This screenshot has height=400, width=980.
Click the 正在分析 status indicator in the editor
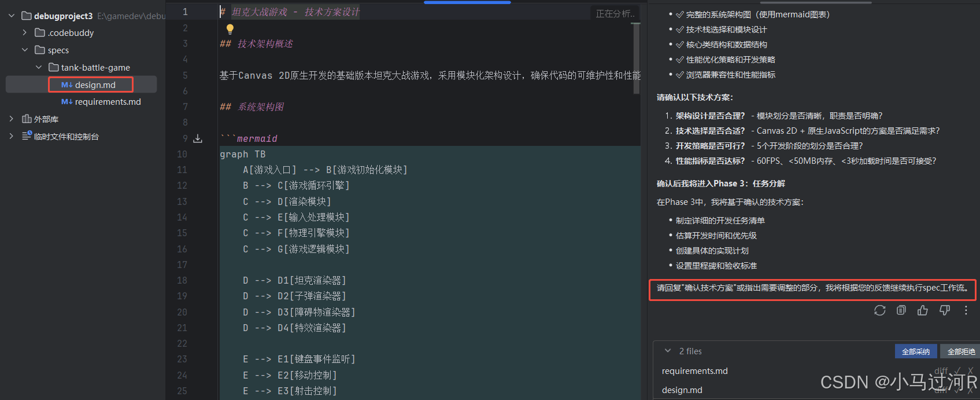(x=615, y=13)
